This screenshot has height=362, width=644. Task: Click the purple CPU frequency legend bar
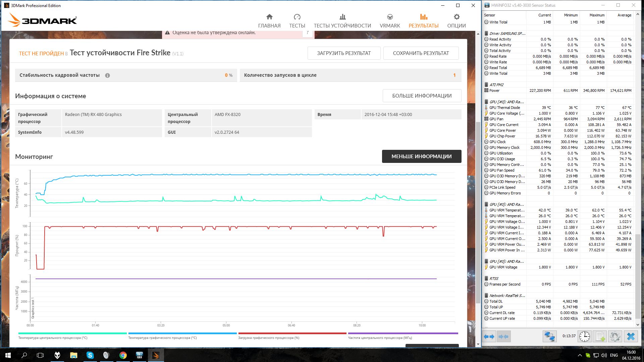403,334
